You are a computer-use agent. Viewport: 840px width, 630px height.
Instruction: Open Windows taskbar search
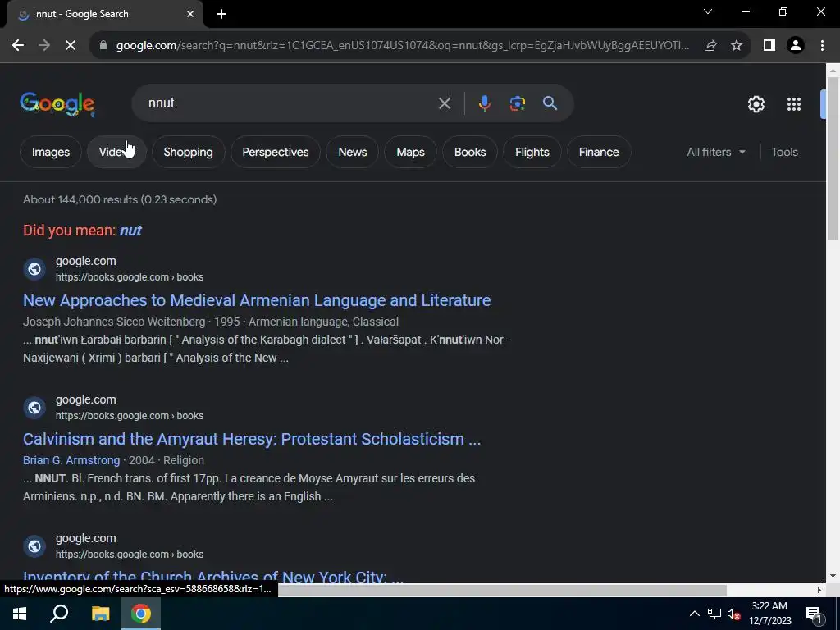[59, 614]
